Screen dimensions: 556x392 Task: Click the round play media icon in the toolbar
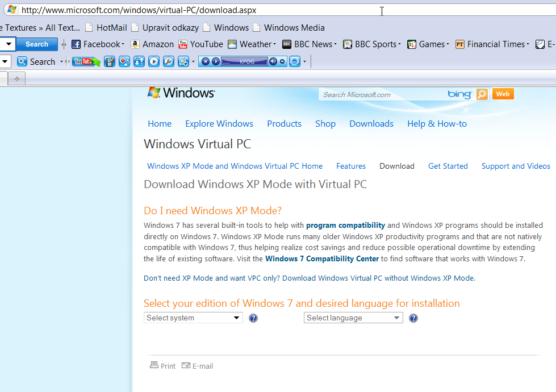click(154, 62)
